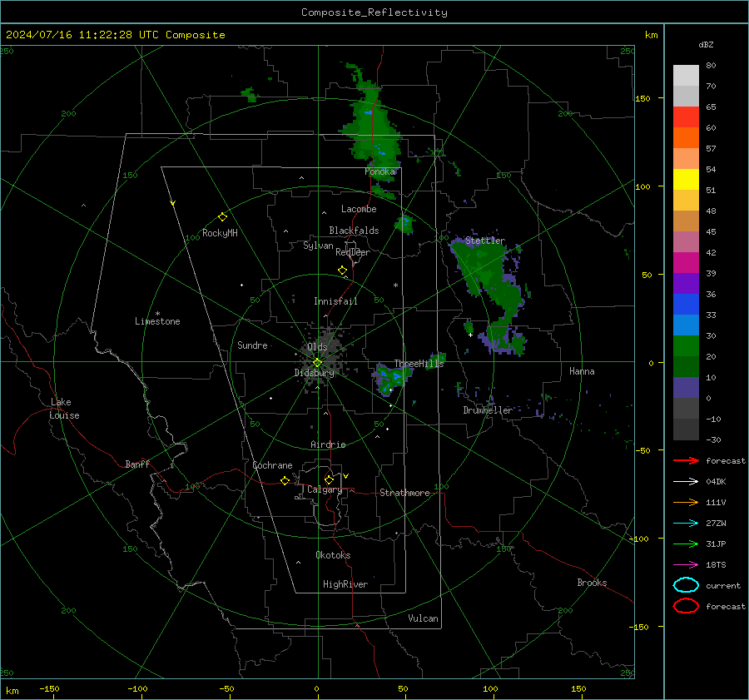
Task: Click the Sylvan label on map
Action: pos(318,246)
